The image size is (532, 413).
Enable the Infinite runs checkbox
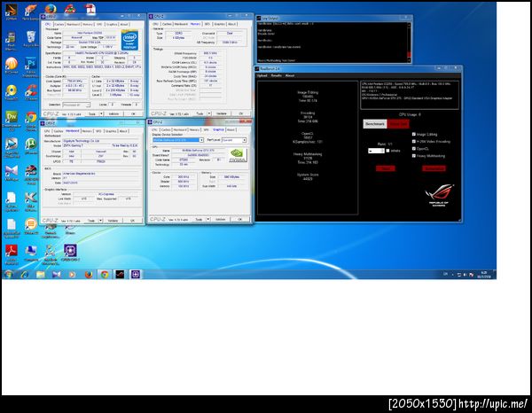[387, 151]
